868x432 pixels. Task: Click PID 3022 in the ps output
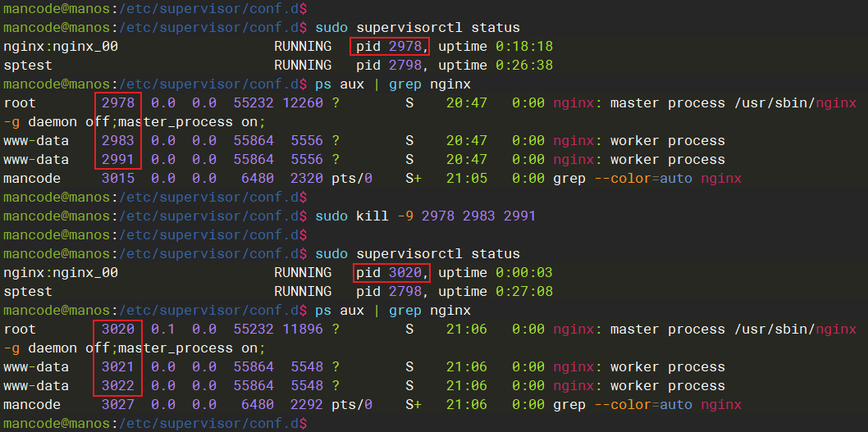click(118, 386)
